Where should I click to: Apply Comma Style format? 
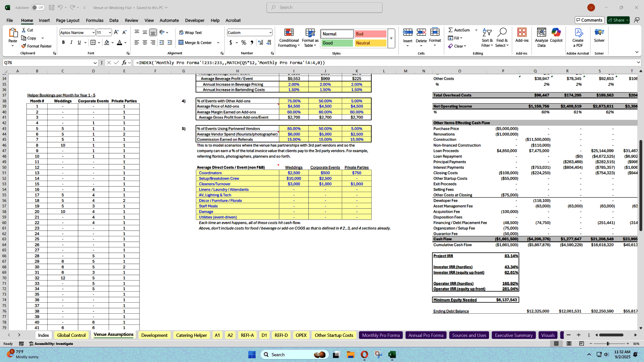coord(252,43)
